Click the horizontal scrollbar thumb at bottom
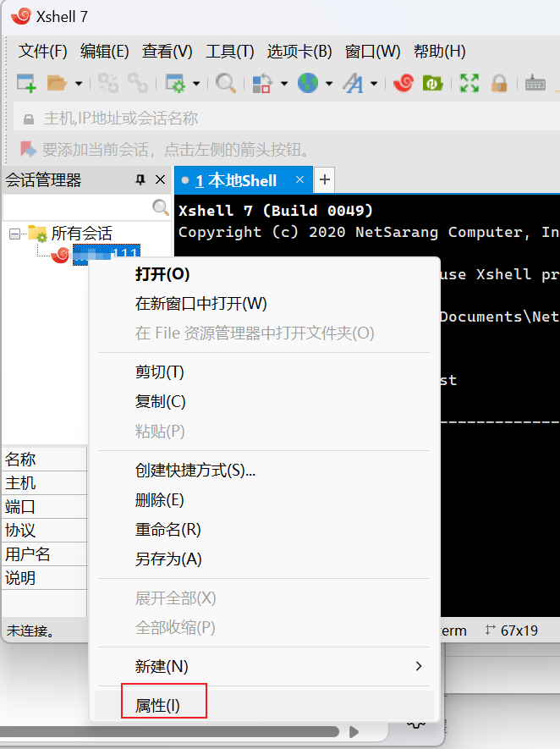This screenshot has height=749, width=560. 169,732
